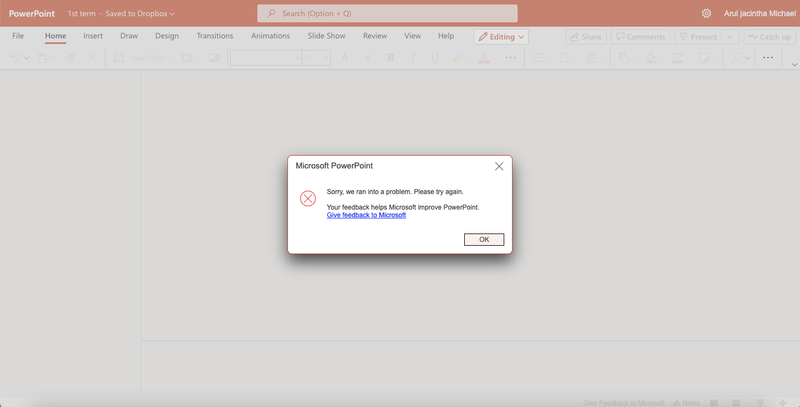Open the Comments pane button
800x407 pixels.
640,37
